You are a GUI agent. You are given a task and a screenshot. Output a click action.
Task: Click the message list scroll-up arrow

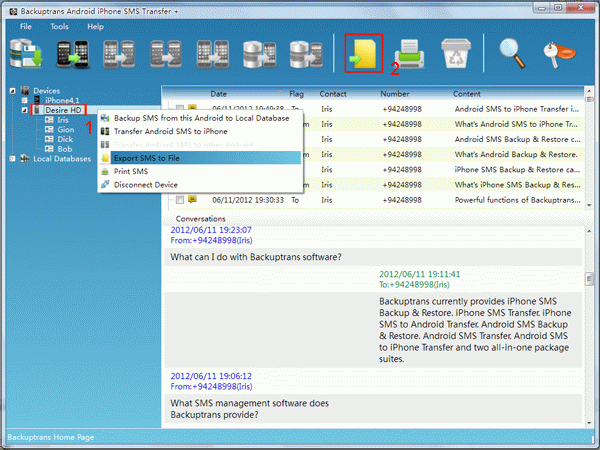pyautogui.click(x=589, y=91)
